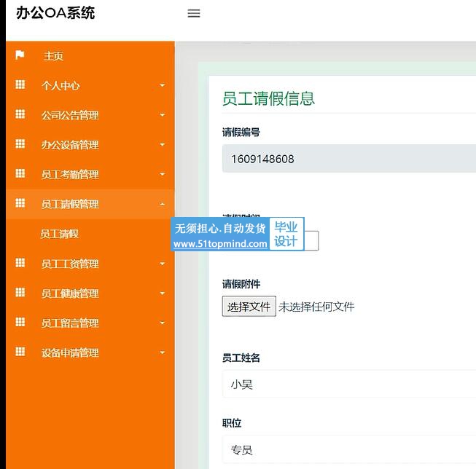This screenshot has width=476, height=469.
Task: Expand the 公司公告管理 dropdown arrow
Action: 162,115
